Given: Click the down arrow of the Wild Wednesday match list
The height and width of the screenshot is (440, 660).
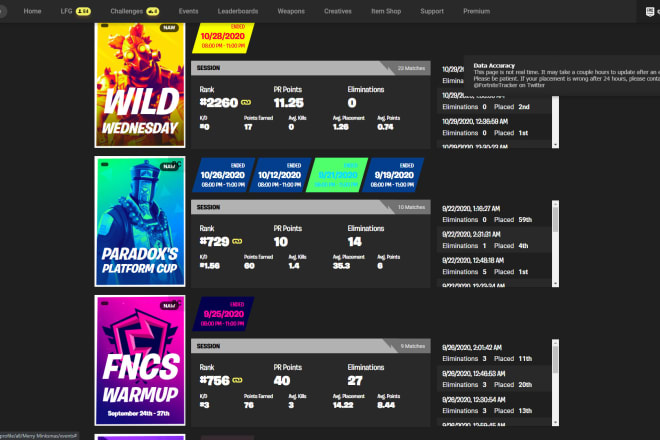Looking at the screenshot, I should pos(556,145).
